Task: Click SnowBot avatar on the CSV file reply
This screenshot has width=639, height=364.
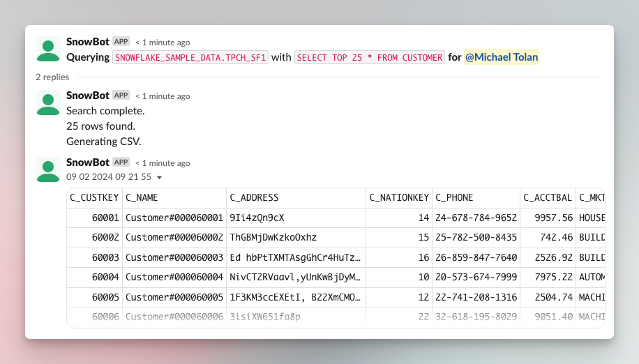Action: (x=48, y=169)
